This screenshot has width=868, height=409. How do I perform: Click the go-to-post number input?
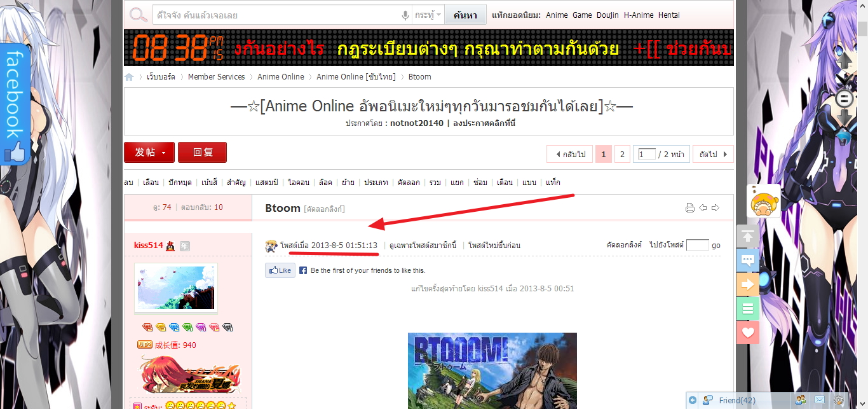698,245
